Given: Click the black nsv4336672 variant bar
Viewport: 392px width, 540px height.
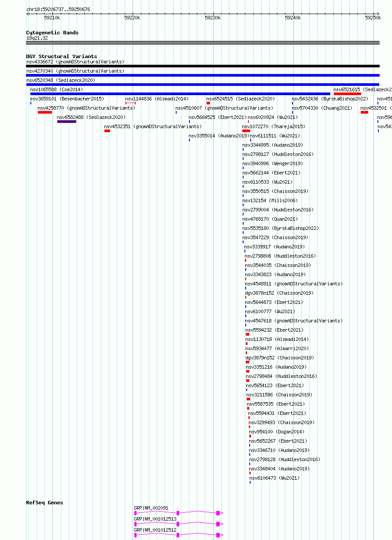Looking at the screenshot, I should (203, 66).
